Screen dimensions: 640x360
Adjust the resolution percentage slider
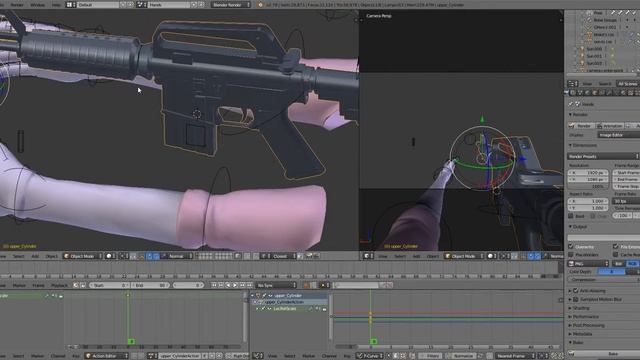pyautogui.click(x=587, y=186)
